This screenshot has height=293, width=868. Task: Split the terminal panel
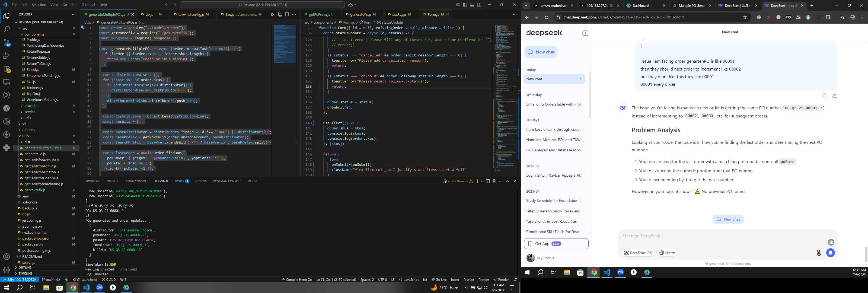pyautogui.click(x=488, y=181)
